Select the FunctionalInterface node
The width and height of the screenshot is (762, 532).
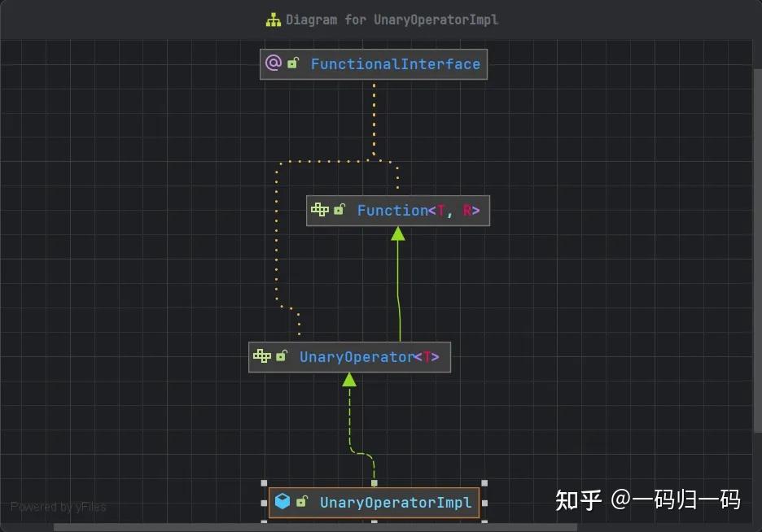(x=396, y=63)
